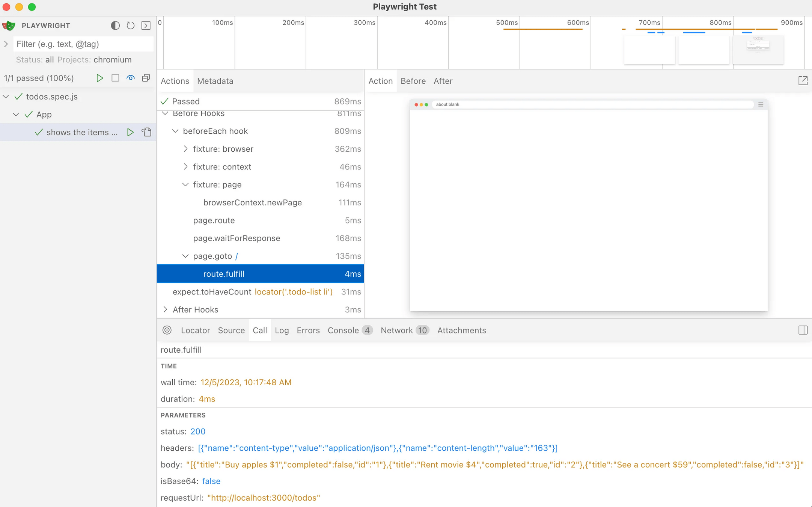Click the test filter text field
Viewport: 812px width, 507px height.
83,44
